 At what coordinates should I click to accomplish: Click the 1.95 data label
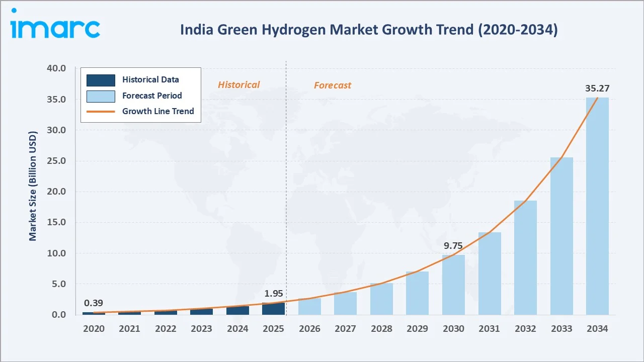coord(274,293)
